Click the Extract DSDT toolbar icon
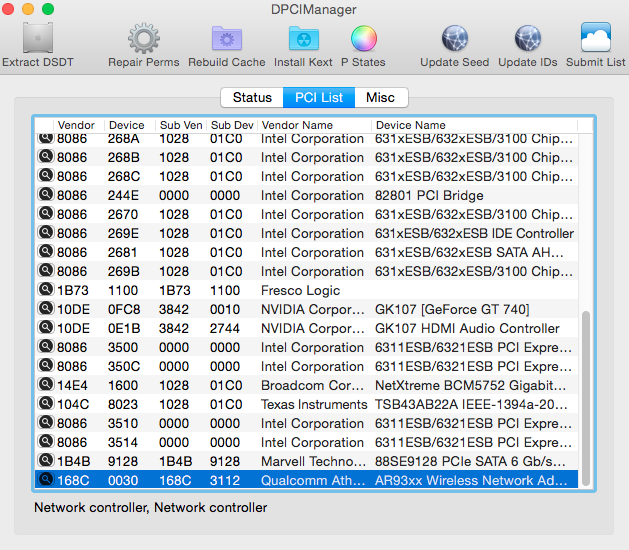Screen dimensions: 629x550 point(38,38)
